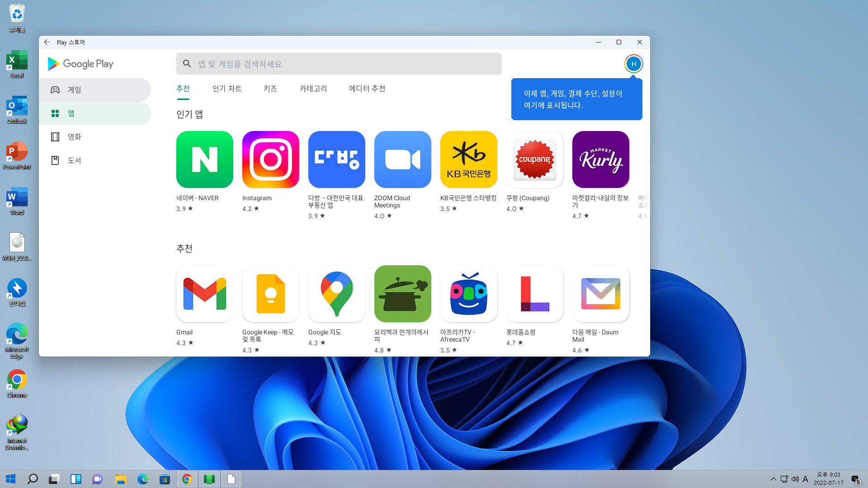868x488 pixels.
Task: Open the WSH_22.0 file on desktop
Action: pyautogui.click(x=17, y=247)
